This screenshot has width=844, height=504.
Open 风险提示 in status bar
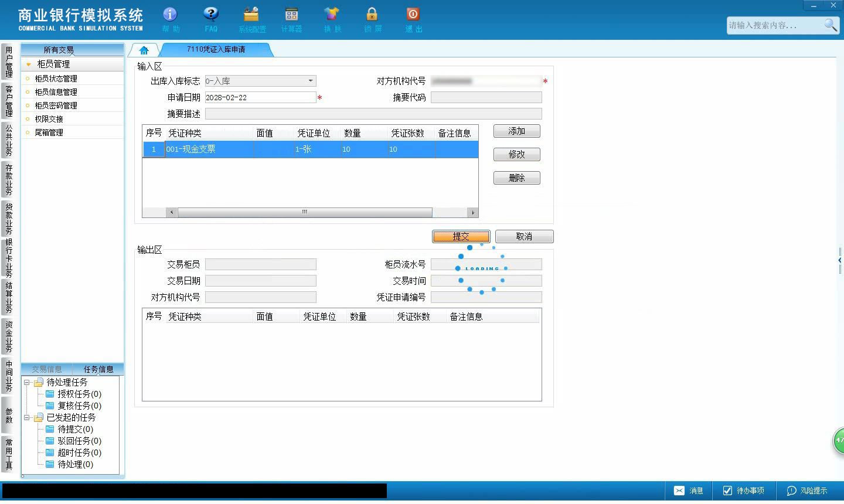click(807, 491)
